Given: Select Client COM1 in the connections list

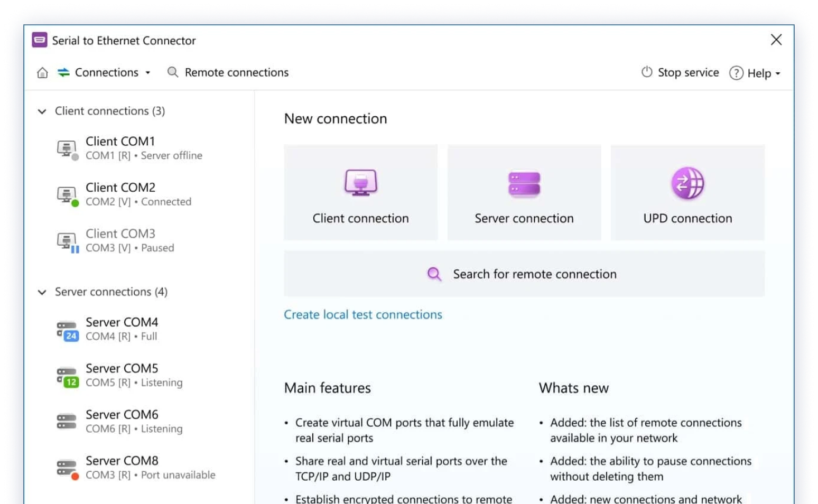Looking at the screenshot, I should click(x=120, y=148).
